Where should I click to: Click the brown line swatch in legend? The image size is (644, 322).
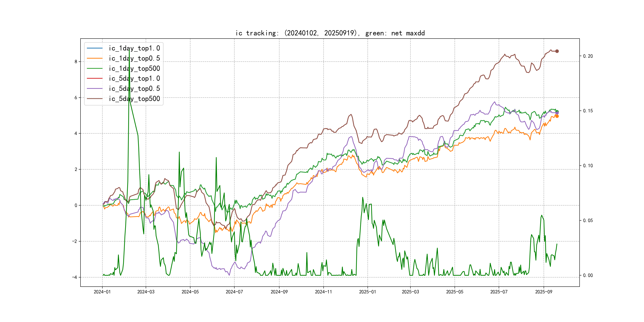(94, 99)
